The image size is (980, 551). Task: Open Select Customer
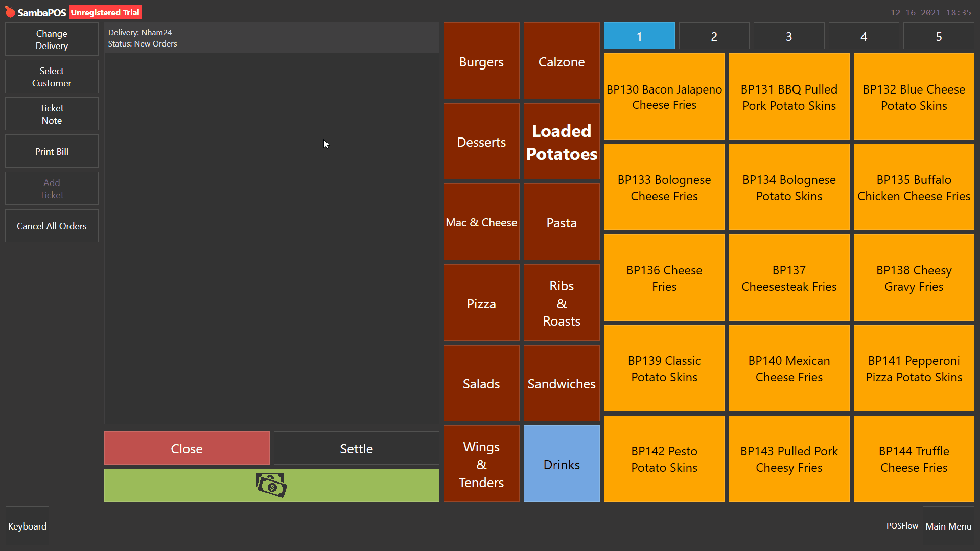pyautogui.click(x=52, y=77)
